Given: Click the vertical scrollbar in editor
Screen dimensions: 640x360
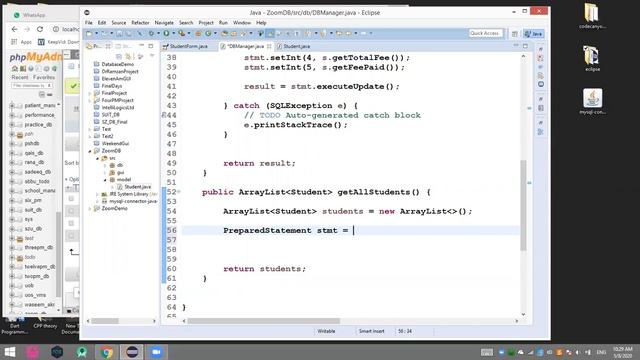Looking at the screenshot, I should (x=523, y=205).
